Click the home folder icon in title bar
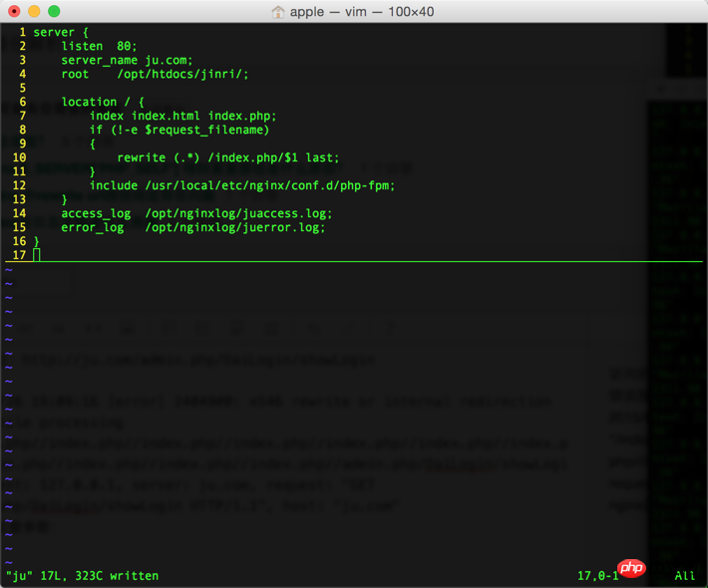 (278, 12)
